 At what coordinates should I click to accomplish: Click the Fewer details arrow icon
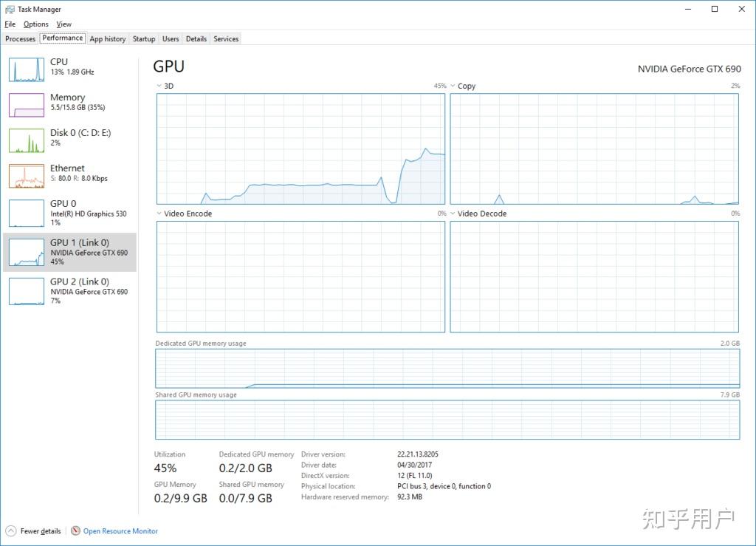point(11,530)
